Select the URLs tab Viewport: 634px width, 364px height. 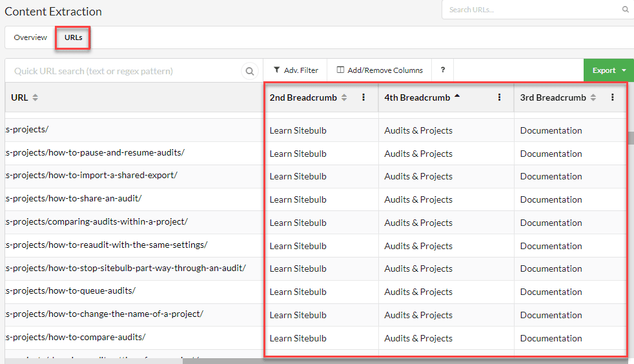tap(73, 37)
